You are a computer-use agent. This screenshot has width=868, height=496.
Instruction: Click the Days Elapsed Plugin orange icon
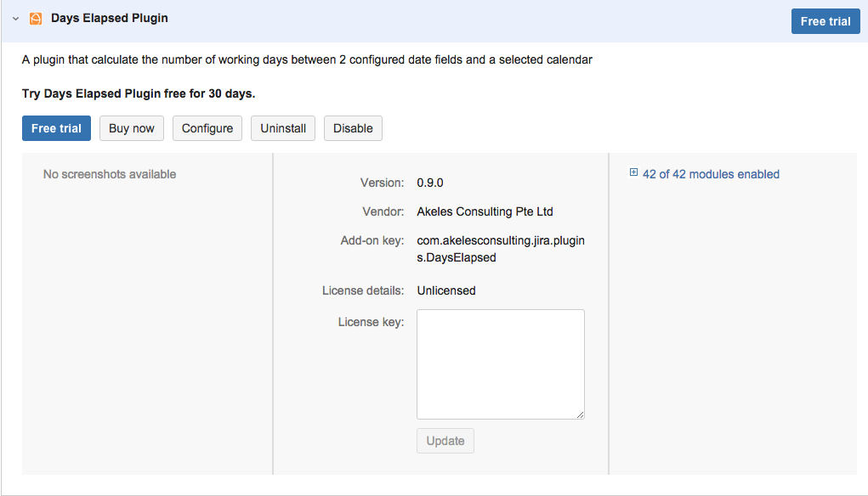(35, 17)
